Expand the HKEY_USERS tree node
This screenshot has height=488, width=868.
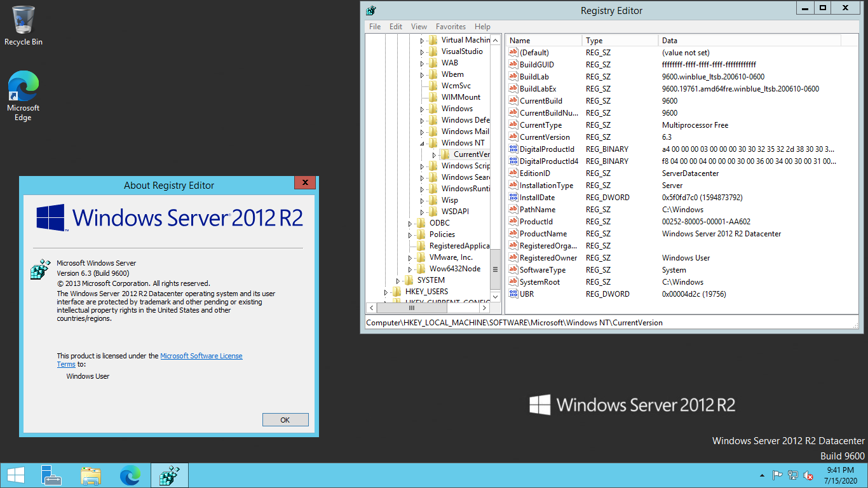pyautogui.click(x=386, y=292)
